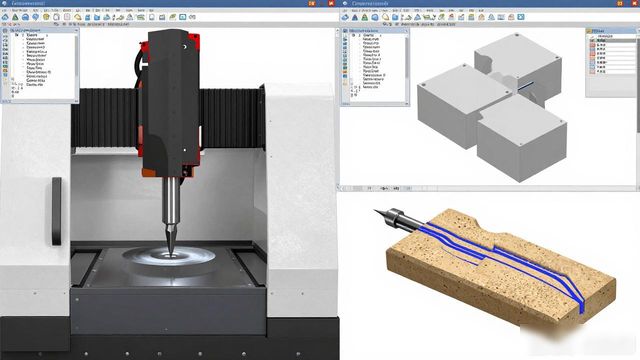Click the blue cone icon in left window toolbar

[107, 17]
